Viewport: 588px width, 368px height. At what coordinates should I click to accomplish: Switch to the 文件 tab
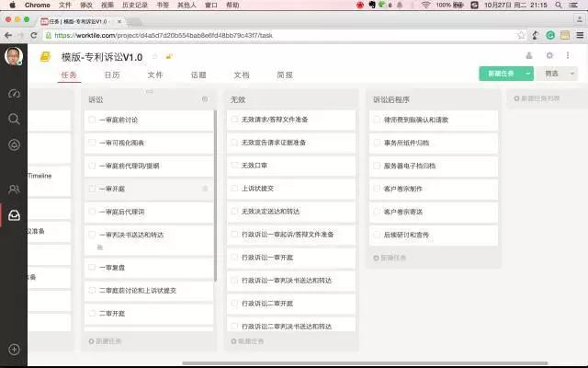(x=155, y=75)
